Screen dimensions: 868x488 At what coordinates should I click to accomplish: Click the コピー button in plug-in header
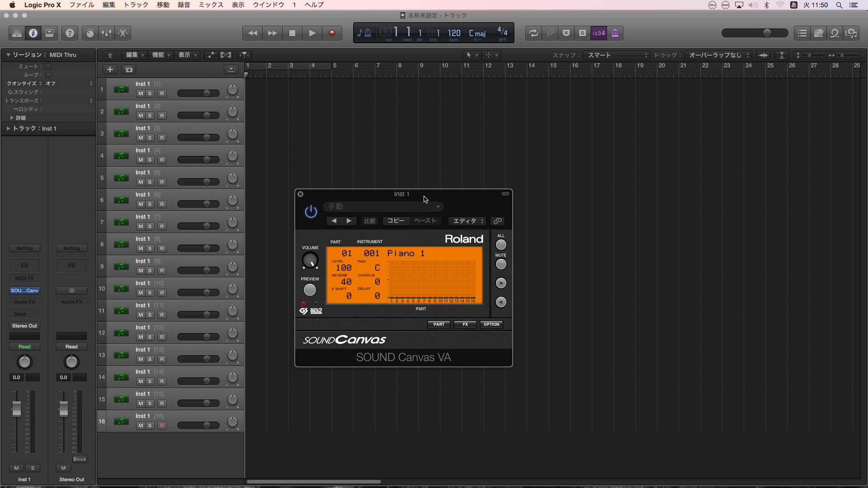click(x=396, y=221)
